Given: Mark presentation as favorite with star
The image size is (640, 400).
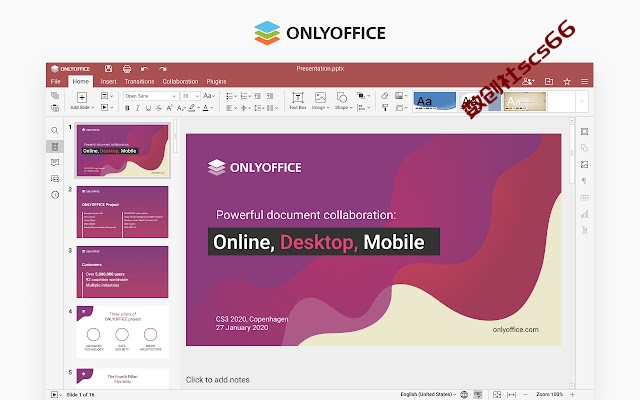Looking at the screenshot, I should click(x=567, y=82).
